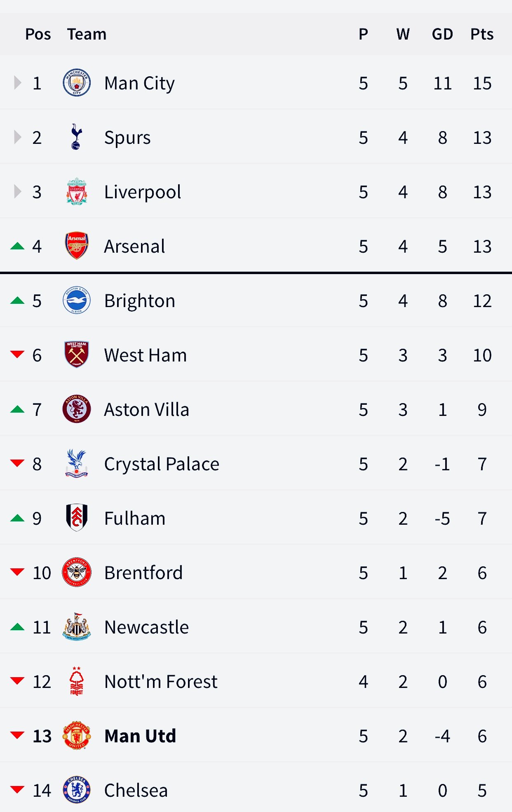Expand the grey arrow next to Spurs
This screenshot has width=512, height=812.
(17, 137)
